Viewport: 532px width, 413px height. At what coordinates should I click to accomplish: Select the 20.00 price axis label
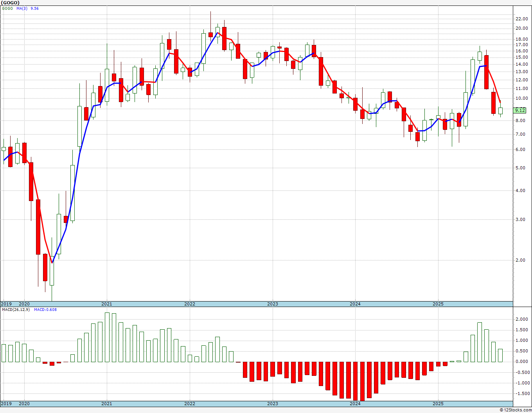pos(521,29)
